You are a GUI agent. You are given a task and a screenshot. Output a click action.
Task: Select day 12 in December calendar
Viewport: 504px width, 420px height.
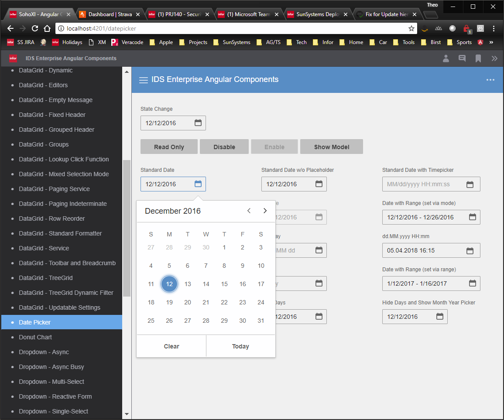click(169, 284)
